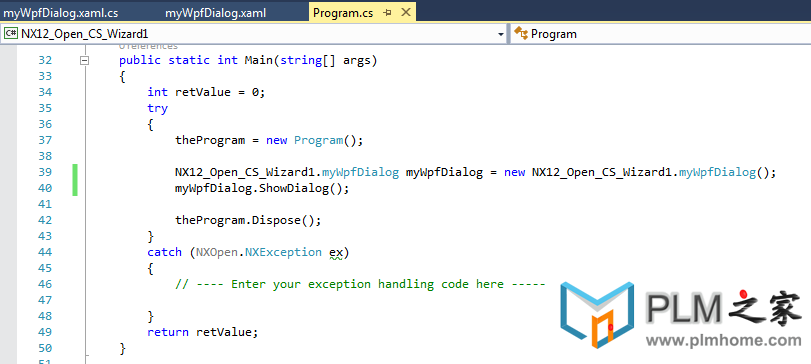Switch to the myWpfDialog.xaml.cs tab
Image resolution: width=811 pixels, height=364 pixels.
pyautogui.click(x=61, y=13)
